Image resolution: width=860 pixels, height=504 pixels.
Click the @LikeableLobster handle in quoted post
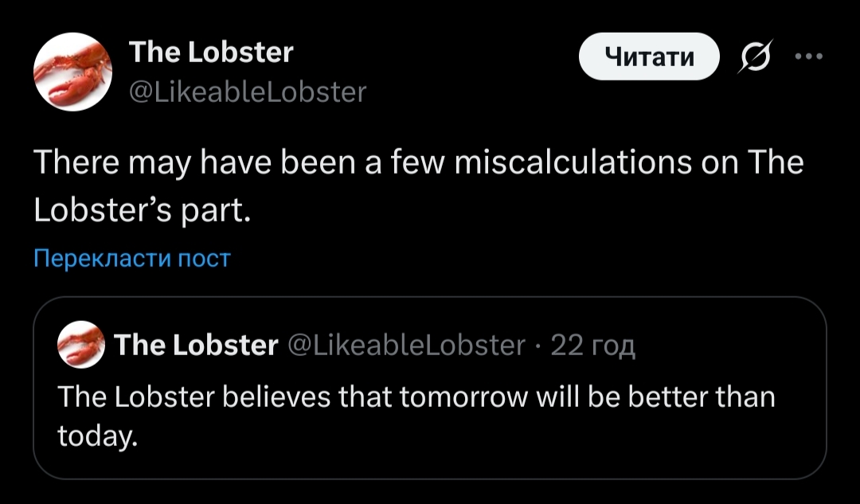[405, 346]
